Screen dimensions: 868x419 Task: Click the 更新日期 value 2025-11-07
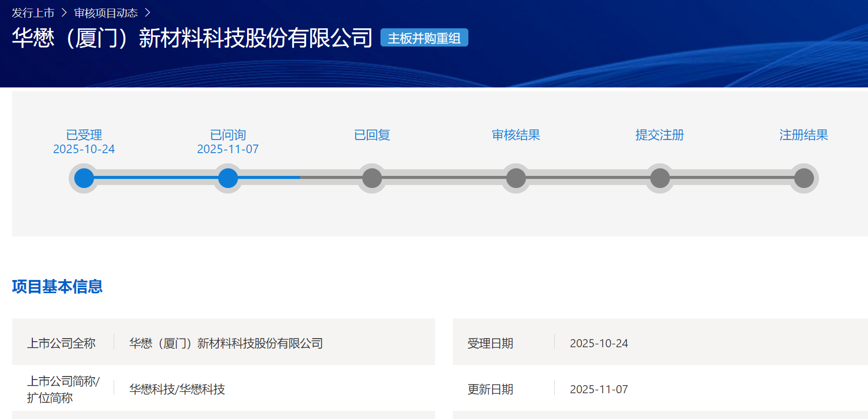click(599, 389)
